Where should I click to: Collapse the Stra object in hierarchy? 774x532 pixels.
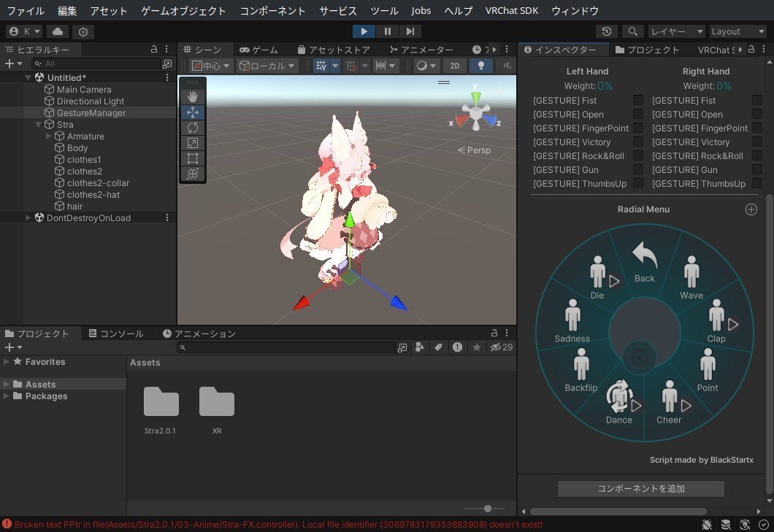39,124
